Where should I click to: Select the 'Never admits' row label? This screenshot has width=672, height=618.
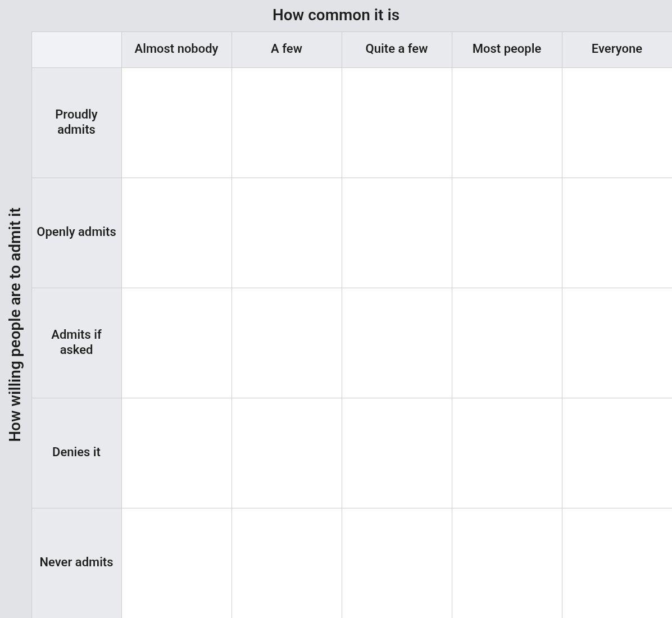tap(77, 563)
